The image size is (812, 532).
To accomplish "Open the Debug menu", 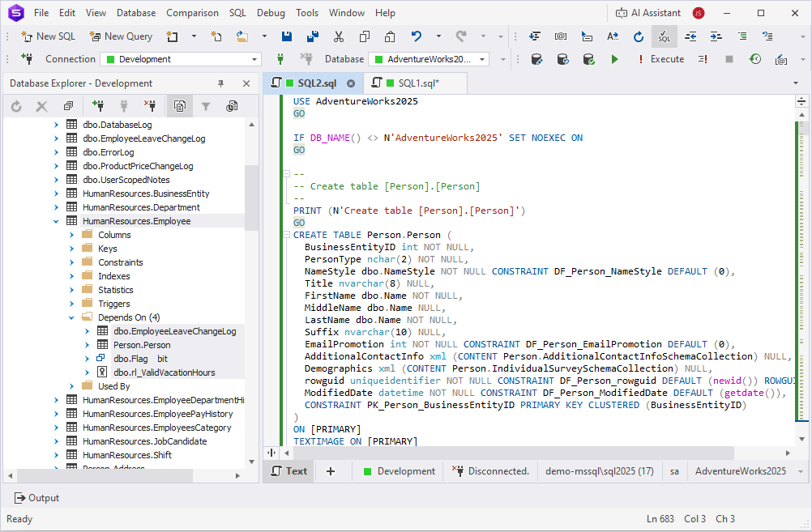I will [271, 13].
